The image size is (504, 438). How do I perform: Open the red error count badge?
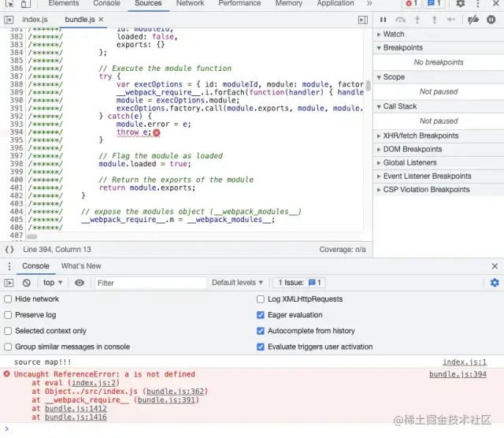point(411,3)
